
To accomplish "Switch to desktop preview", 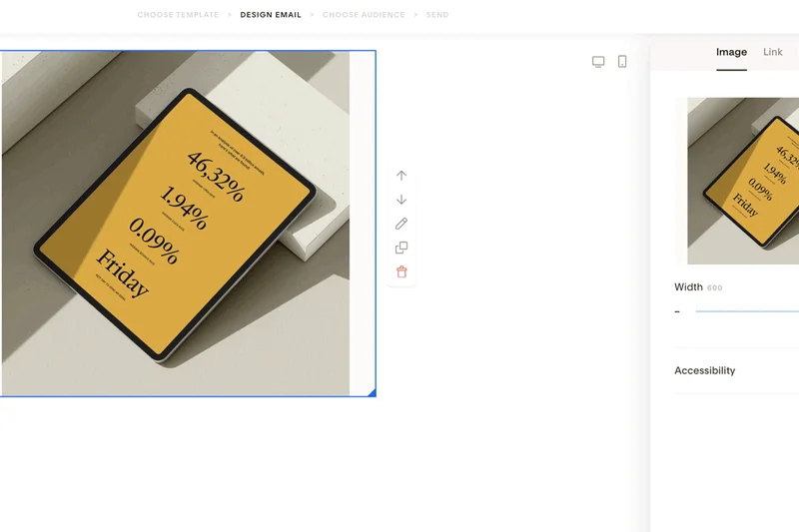I will coord(598,62).
